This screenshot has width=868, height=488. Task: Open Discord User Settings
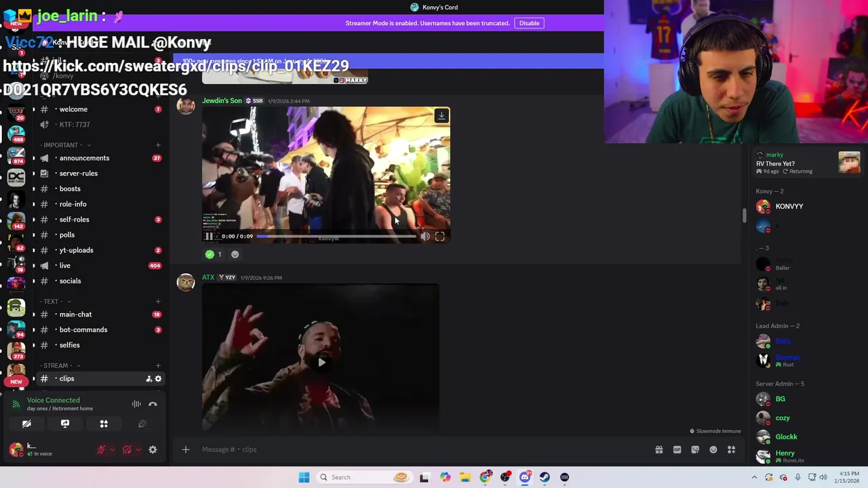(x=153, y=449)
